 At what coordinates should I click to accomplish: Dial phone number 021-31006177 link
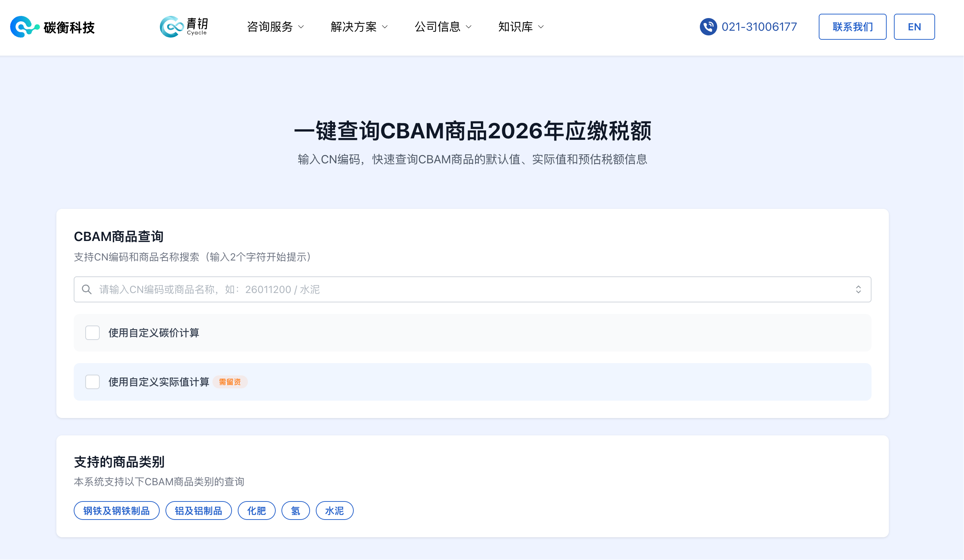tap(759, 27)
